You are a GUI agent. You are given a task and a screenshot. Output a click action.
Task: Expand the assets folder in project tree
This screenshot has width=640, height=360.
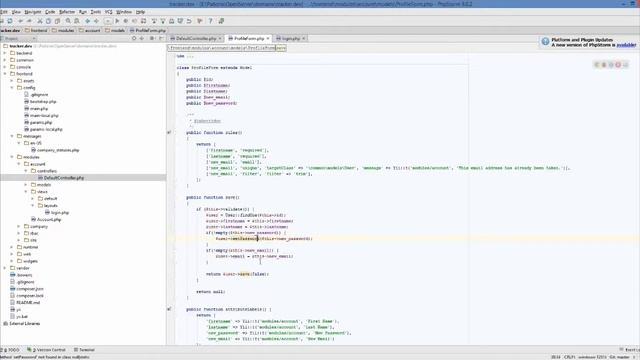point(12,81)
